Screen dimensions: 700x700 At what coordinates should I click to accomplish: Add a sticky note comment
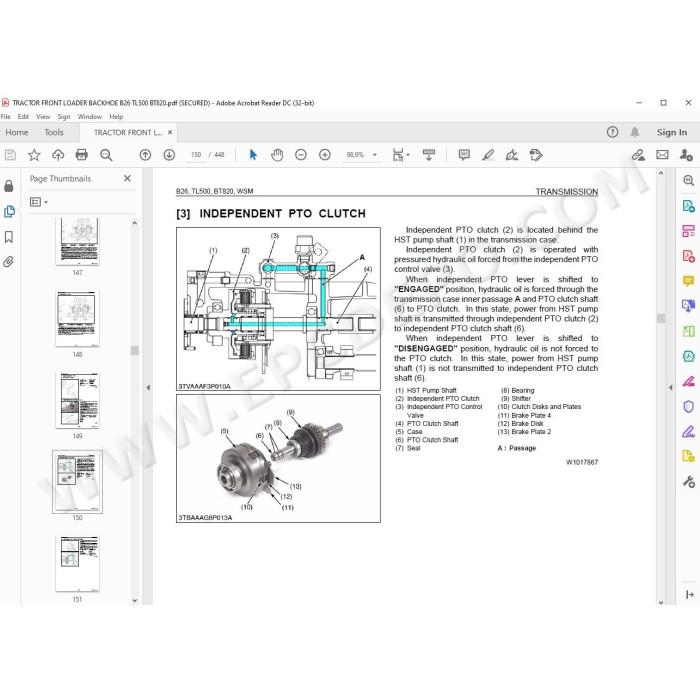(x=464, y=155)
